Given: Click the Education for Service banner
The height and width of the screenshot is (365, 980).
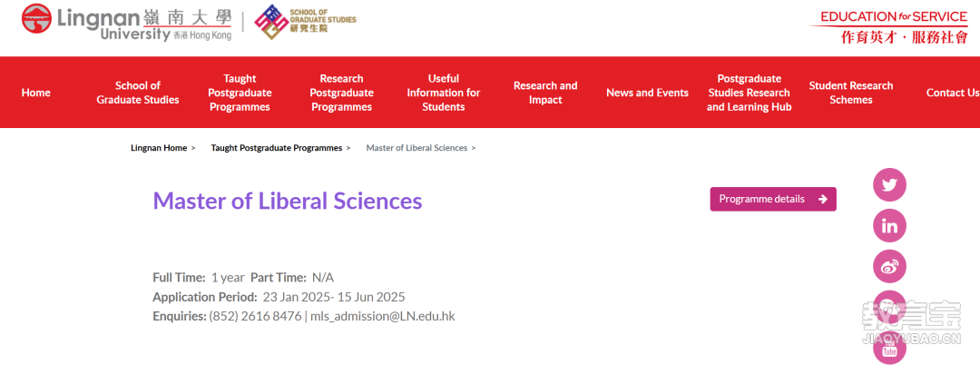Looking at the screenshot, I should (889, 27).
